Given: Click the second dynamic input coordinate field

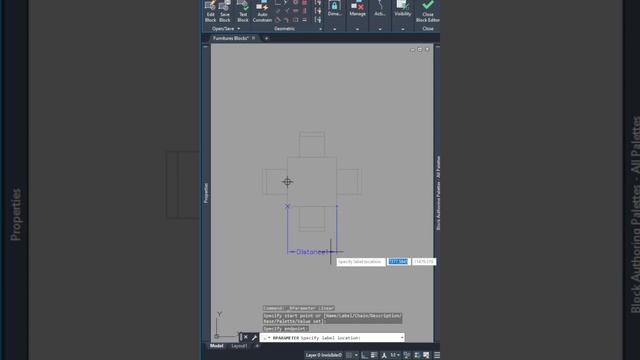Looking at the screenshot, I should point(424,261).
